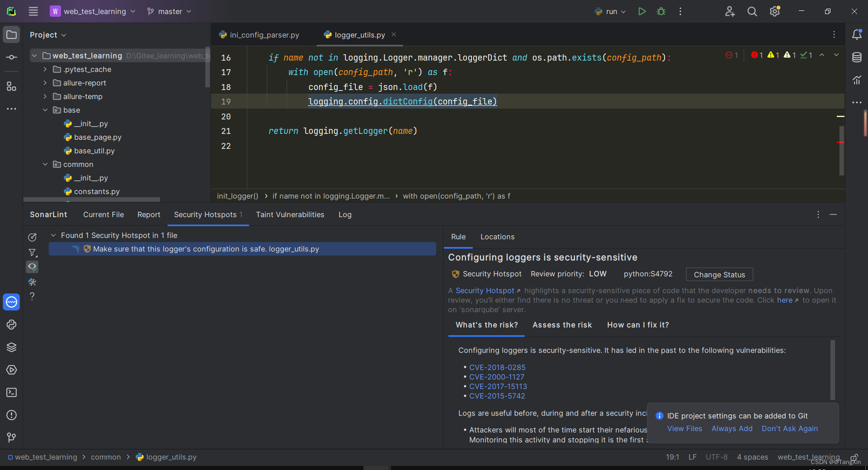Image resolution: width=868 pixels, height=470 pixels.
Task: Show the How can I fix it? tab
Action: point(638,325)
